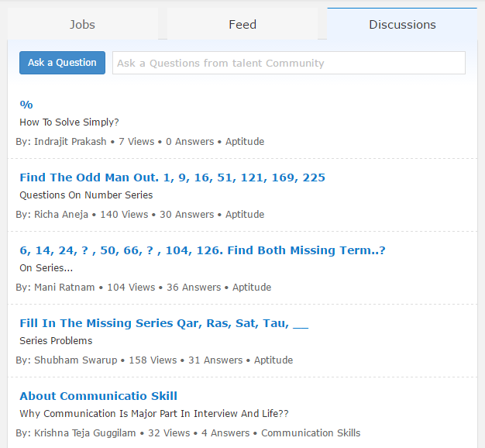Click the 30 Answers count

(x=187, y=215)
